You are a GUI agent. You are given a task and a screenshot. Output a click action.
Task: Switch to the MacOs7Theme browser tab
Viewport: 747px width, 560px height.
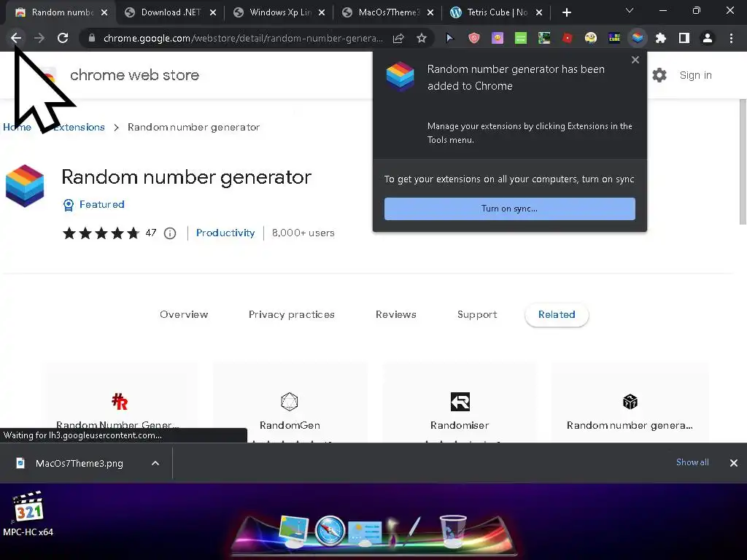pos(388,12)
